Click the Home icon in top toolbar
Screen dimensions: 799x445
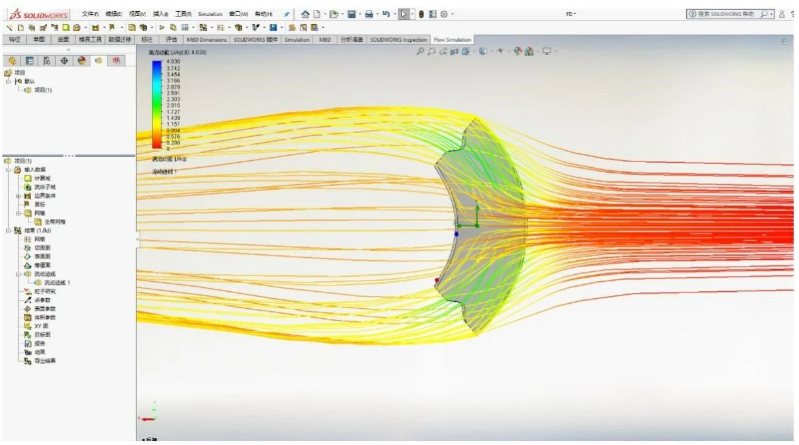305,14
